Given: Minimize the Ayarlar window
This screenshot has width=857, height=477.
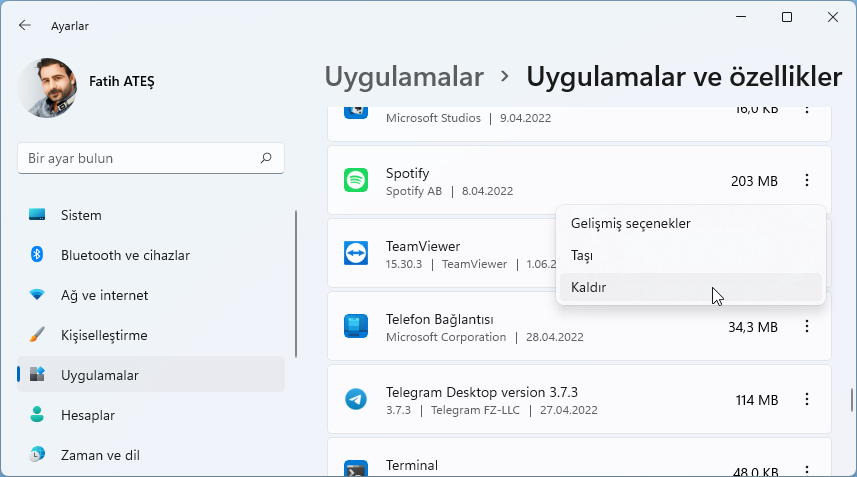Looking at the screenshot, I should tap(741, 17).
